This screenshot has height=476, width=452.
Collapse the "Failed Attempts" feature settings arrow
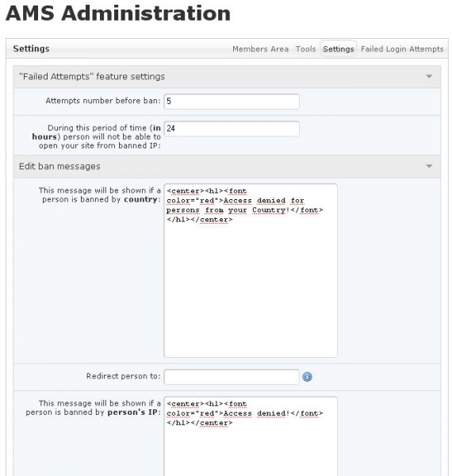coord(429,76)
